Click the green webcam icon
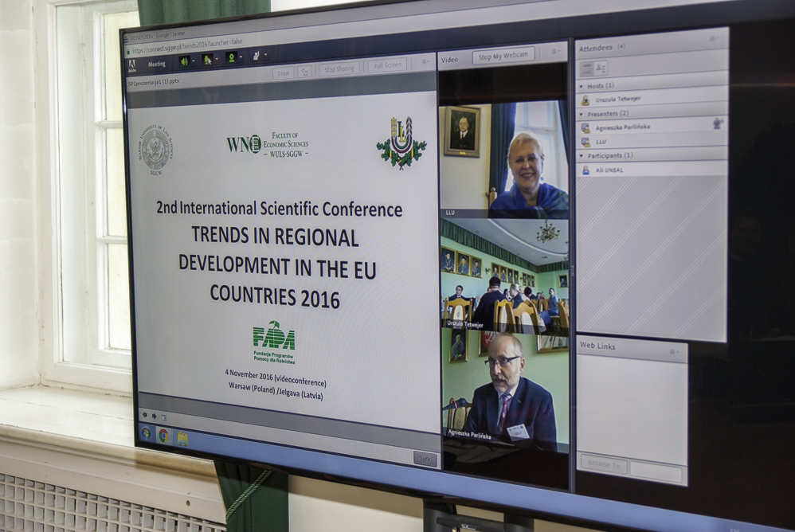Image resolution: width=795 pixels, height=532 pixels. (232, 58)
